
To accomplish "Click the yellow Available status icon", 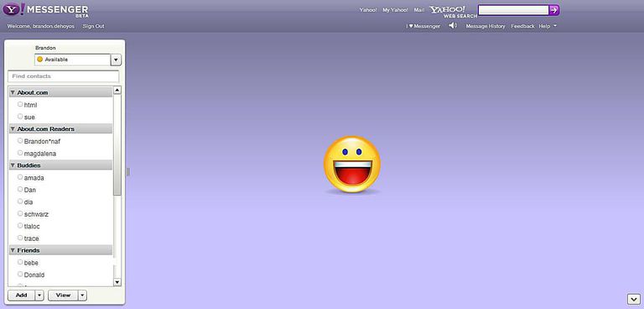I will [x=40, y=60].
